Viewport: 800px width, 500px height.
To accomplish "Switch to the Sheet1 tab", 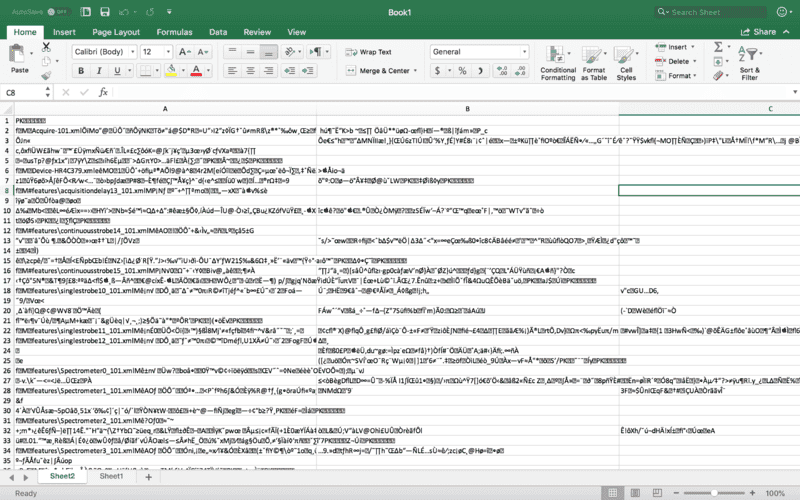I will (x=111, y=476).
